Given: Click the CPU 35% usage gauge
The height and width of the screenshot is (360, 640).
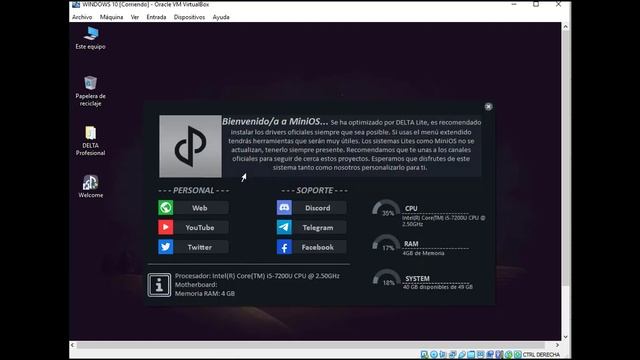Looking at the screenshot, I should (x=386, y=208).
